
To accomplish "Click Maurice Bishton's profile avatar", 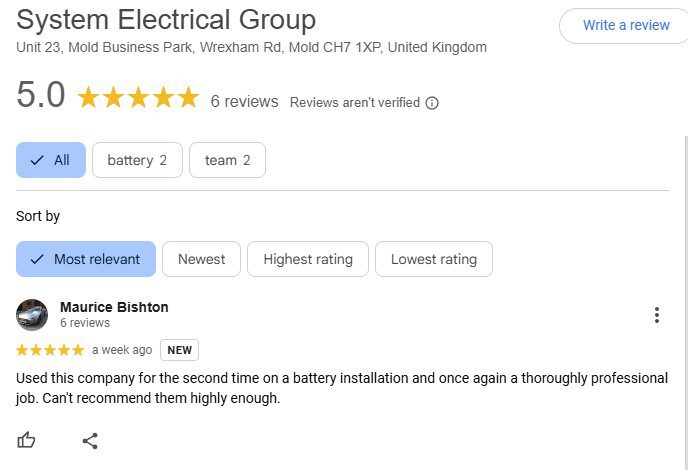I will [32, 315].
